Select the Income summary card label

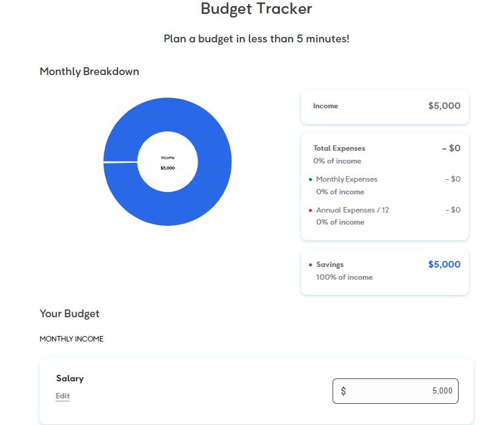[325, 106]
